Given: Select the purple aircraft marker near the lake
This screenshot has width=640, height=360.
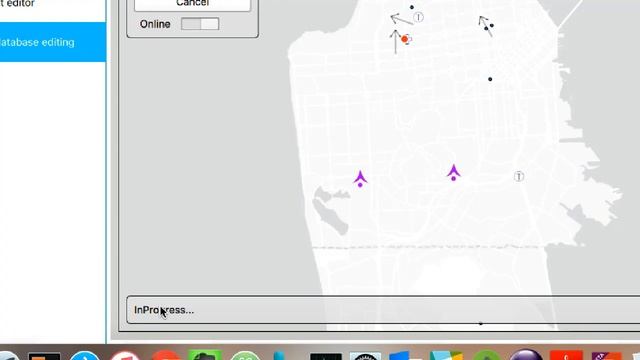Looking at the screenshot, I should click(360, 179).
